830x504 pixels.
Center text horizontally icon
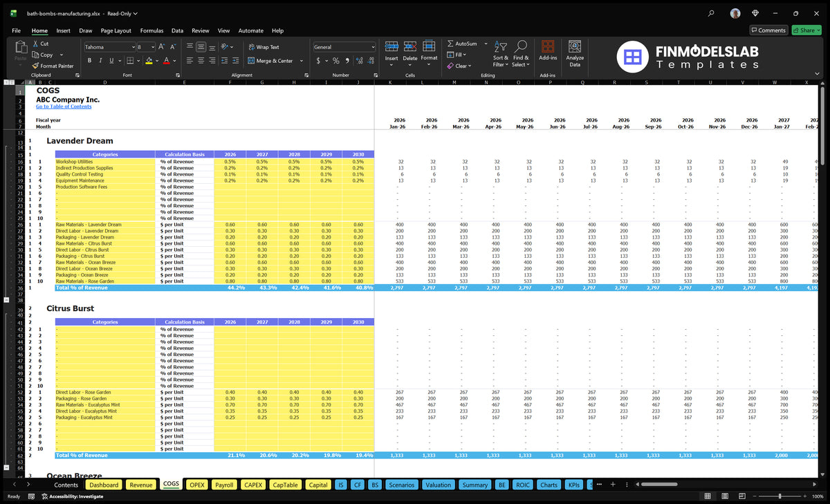point(201,61)
